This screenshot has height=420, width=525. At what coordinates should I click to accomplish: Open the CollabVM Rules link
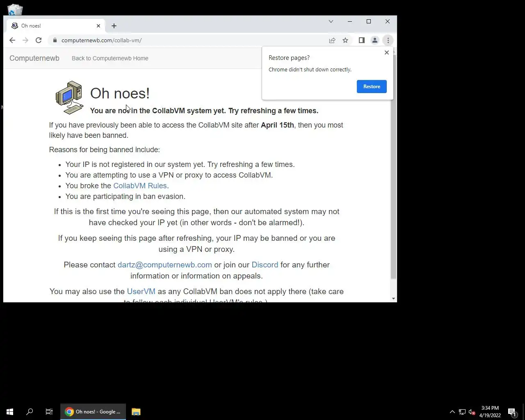click(x=140, y=186)
